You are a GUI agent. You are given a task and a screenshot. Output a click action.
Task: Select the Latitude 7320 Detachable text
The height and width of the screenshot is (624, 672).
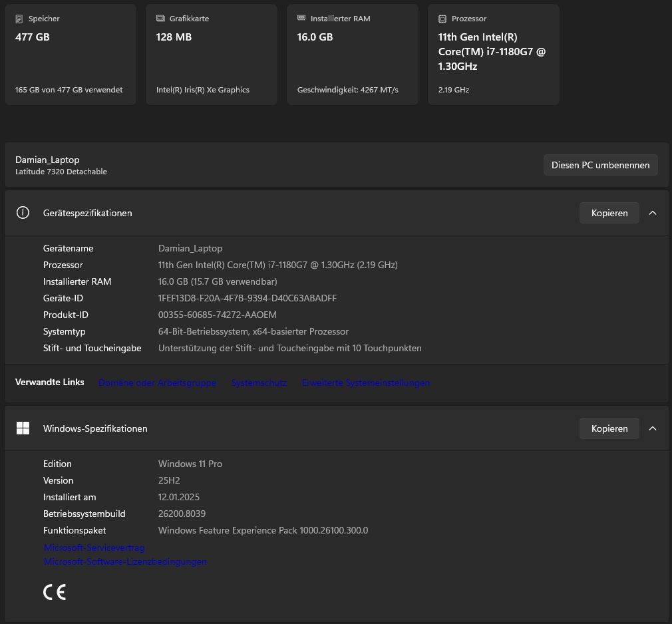[61, 172]
